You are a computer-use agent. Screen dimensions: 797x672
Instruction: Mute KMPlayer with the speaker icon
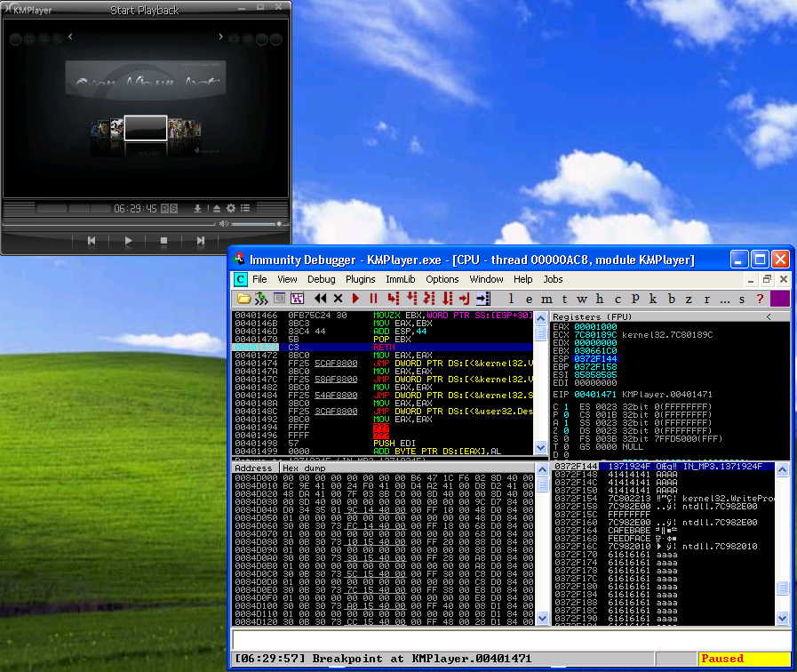tap(224, 224)
